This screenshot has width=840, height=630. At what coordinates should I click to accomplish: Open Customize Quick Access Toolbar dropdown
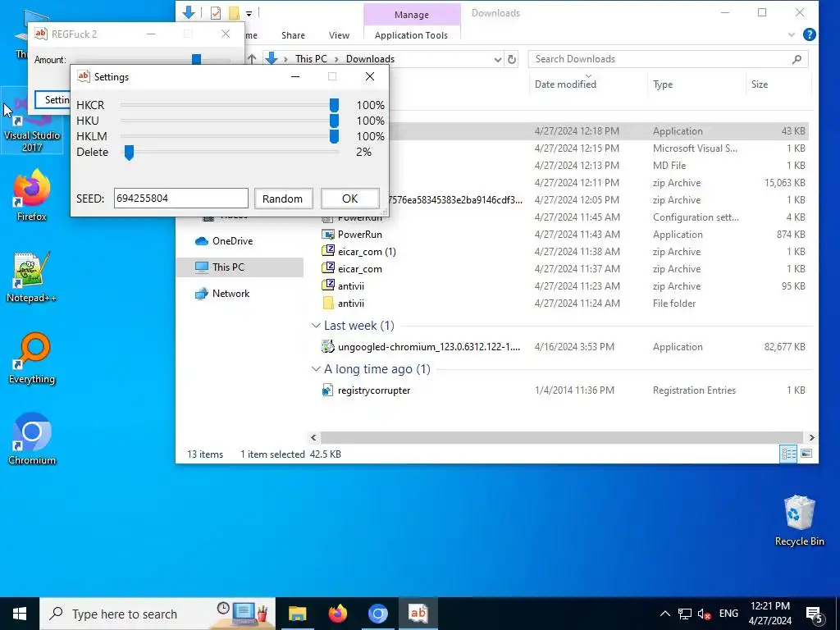click(x=249, y=13)
